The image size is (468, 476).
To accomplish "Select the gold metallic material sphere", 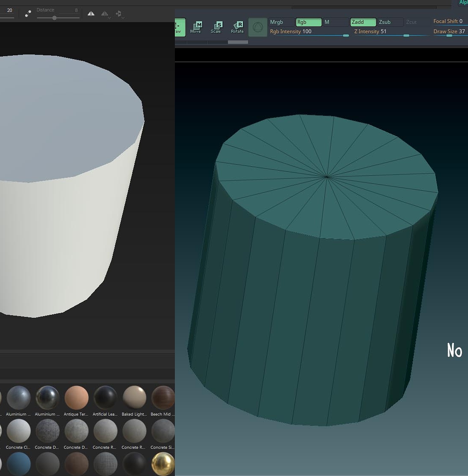I will (163, 464).
